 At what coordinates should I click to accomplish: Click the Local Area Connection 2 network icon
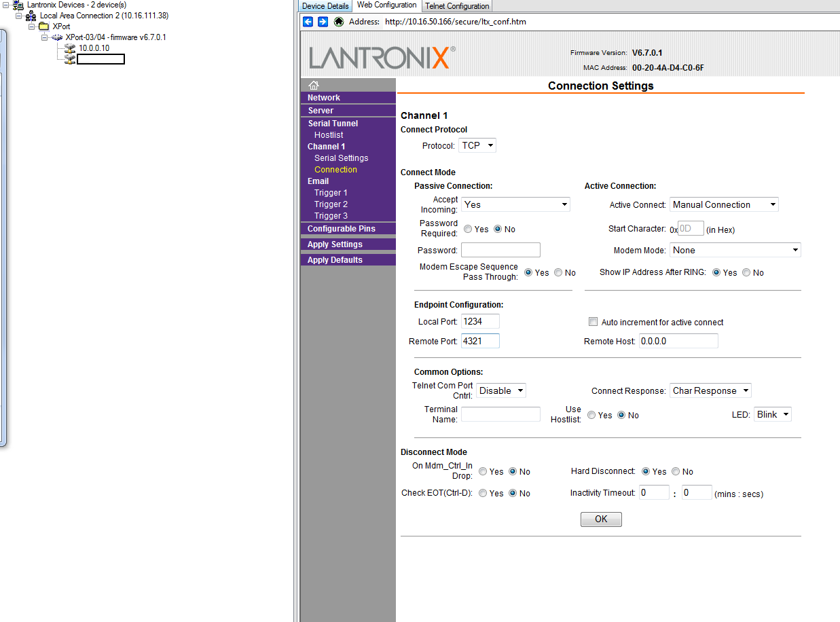click(31, 16)
